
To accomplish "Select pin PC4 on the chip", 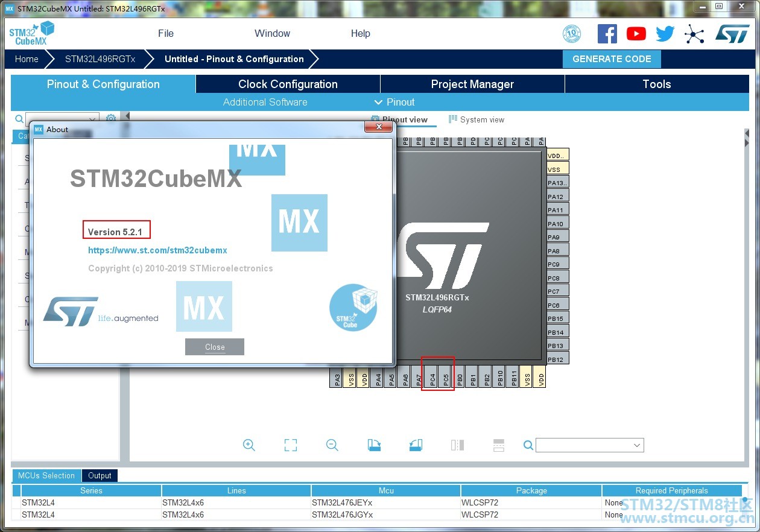I will click(431, 376).
